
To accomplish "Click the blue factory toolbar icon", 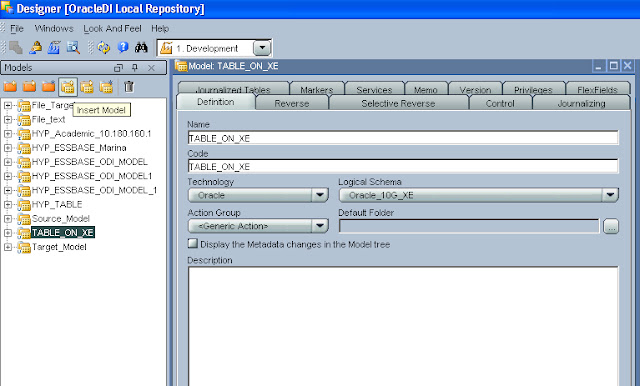I will [x=54, y=48].
